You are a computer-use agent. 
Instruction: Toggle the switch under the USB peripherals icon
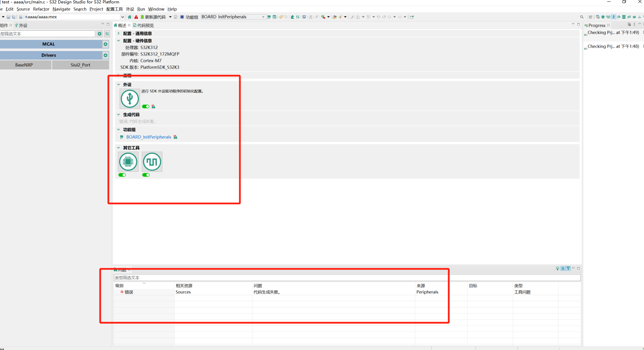pyautogui.click(x=145, y=106)
